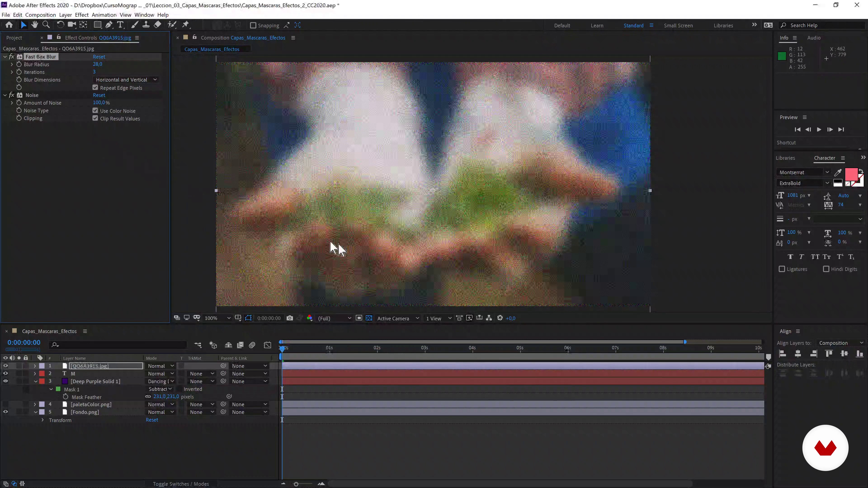Pick font color with eyedropper icon
Screen dimensions: 868x488
tap(838, 172)
